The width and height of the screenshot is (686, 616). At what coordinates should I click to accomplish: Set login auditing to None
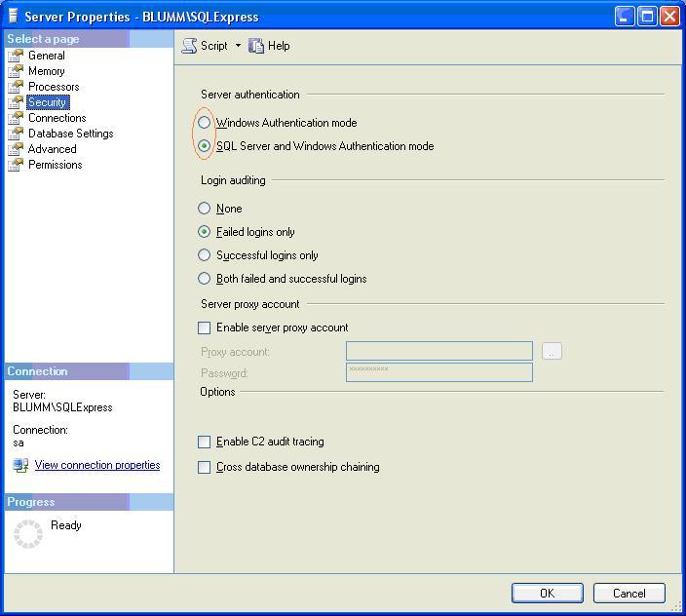pyautogui.click(x=205, y=209)
